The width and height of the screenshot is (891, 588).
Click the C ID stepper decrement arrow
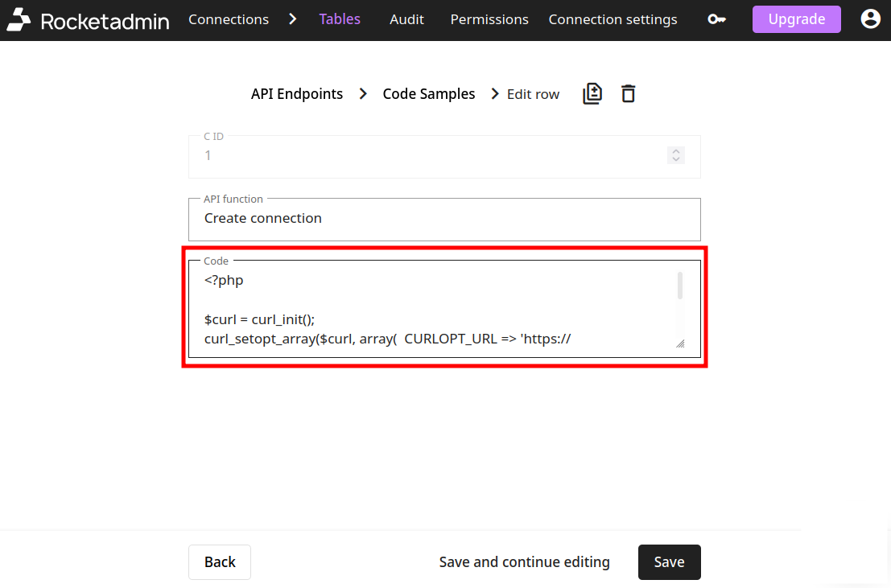coord(675,159)
